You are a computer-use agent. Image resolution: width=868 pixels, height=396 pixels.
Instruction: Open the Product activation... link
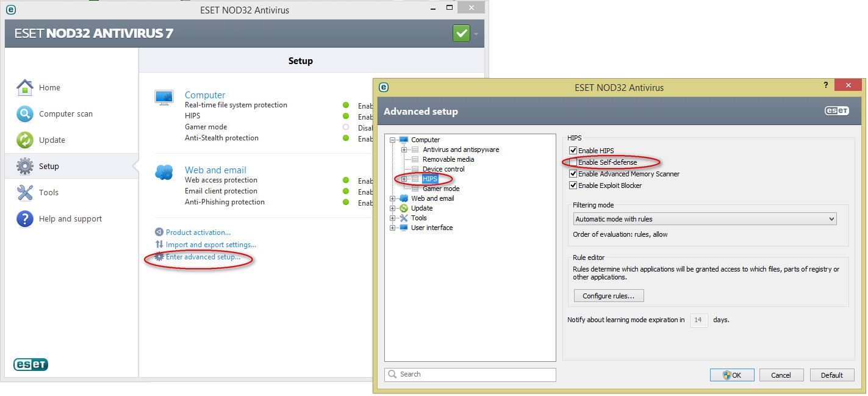[198, 232]
